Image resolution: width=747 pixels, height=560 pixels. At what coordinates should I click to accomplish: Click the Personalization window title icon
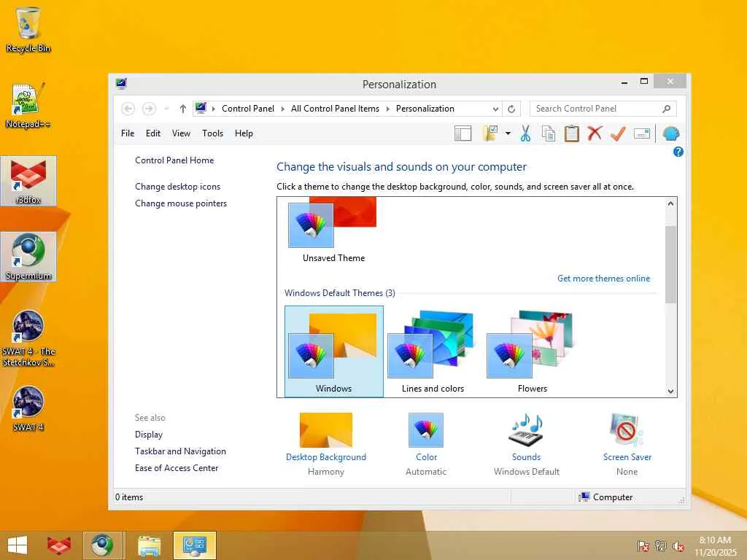(122, 84)
